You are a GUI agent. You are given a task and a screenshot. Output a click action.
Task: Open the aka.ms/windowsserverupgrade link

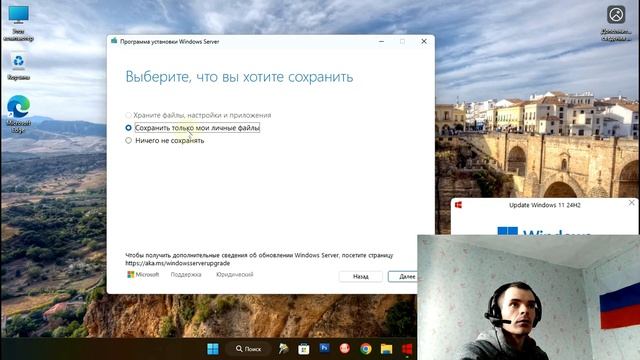(x=178, y=263)
